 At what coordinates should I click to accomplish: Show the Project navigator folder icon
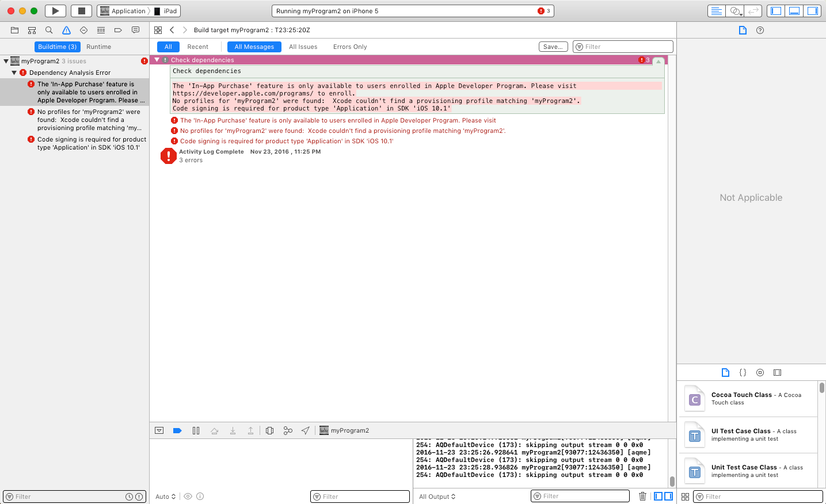click(x=15, y=30)
